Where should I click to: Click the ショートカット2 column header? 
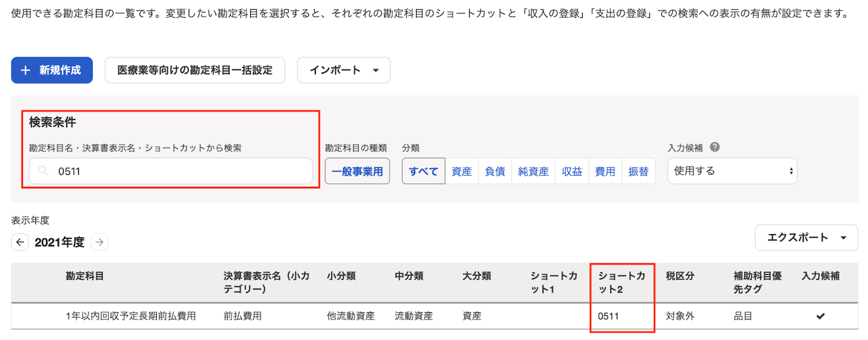click(x=622, y=282)
